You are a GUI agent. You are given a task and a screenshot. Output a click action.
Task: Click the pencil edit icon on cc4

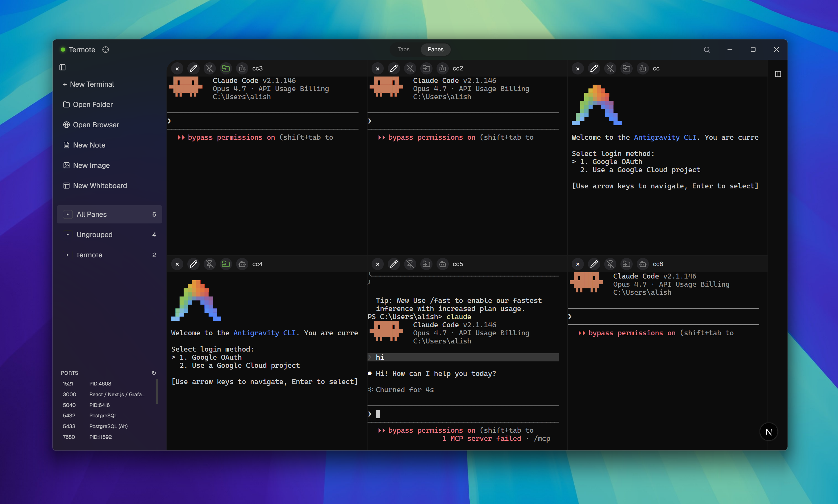pos(193,264)
